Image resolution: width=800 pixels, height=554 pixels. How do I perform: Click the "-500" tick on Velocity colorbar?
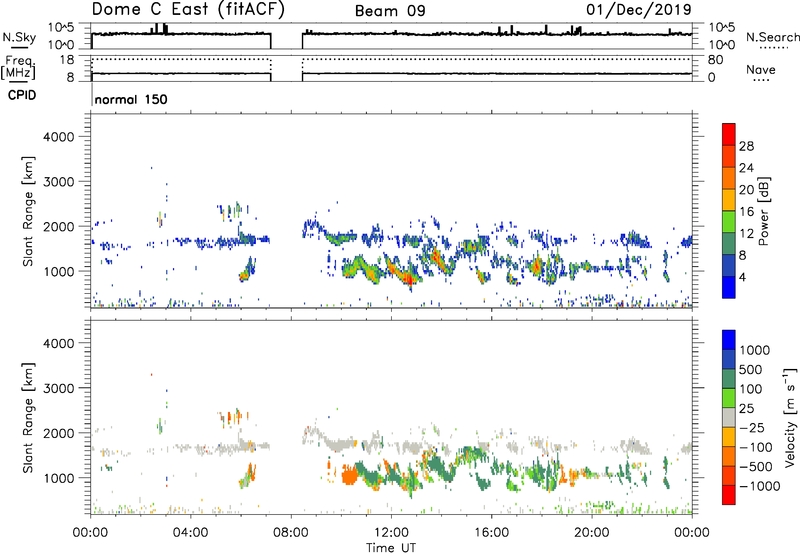point(755,467)
